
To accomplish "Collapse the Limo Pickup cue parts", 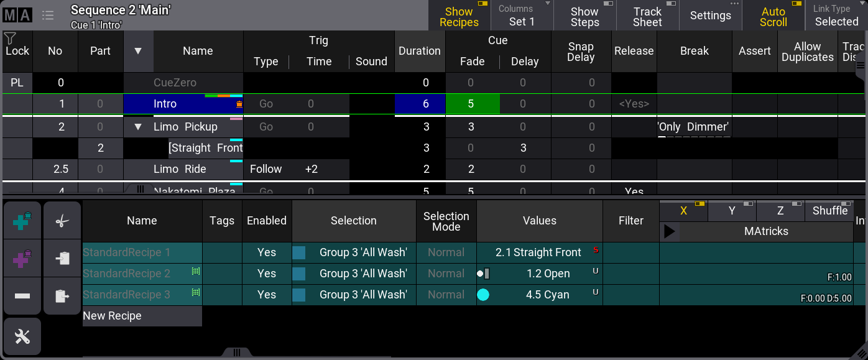I will [x=138, y=127].
